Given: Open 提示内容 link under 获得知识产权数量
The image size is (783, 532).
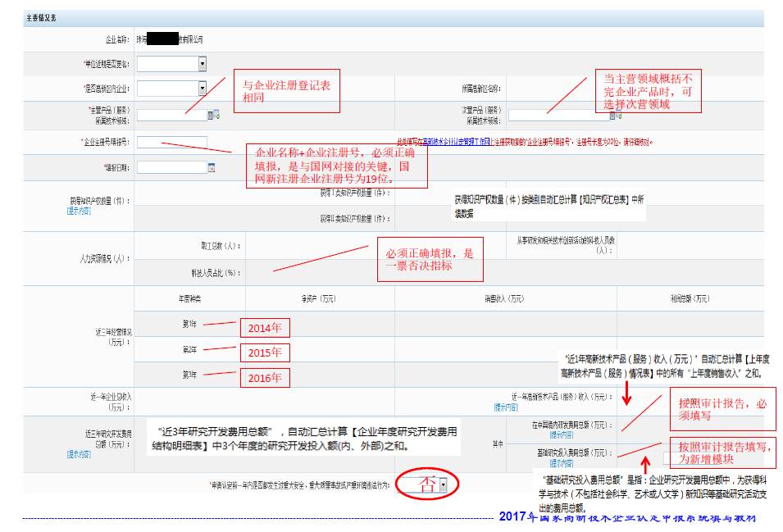Looking at the screenshot, I should coord(79,211).
